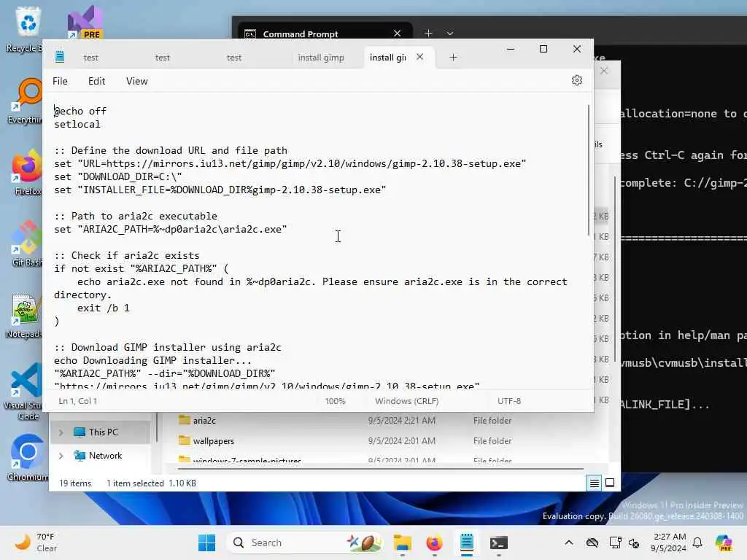747x560 pixels.
Task: Click the 100% zoom level in status bar
Action: click(x=336, y=401)
